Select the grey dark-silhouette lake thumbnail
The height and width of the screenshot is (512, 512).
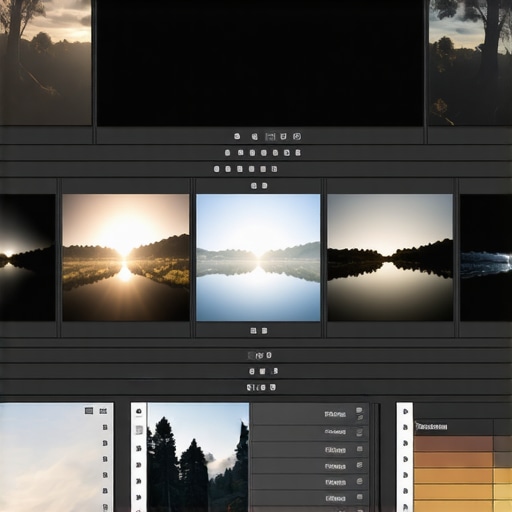390,258
